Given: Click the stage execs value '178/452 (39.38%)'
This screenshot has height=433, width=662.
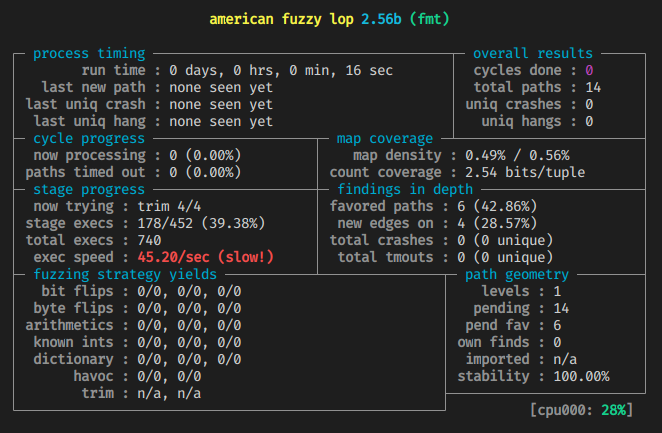Looking at the screenshot, I should point(201,223).
